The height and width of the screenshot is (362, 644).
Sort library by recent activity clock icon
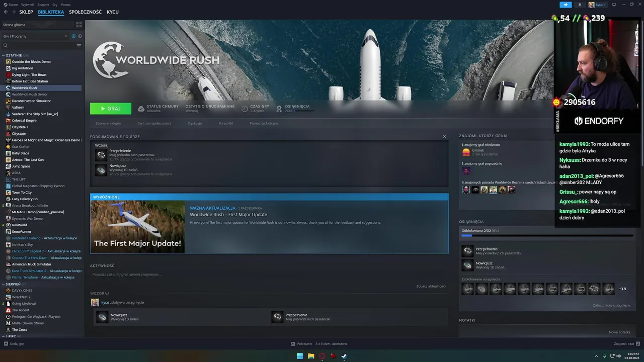pyautogui.click(x=73, y=36)
